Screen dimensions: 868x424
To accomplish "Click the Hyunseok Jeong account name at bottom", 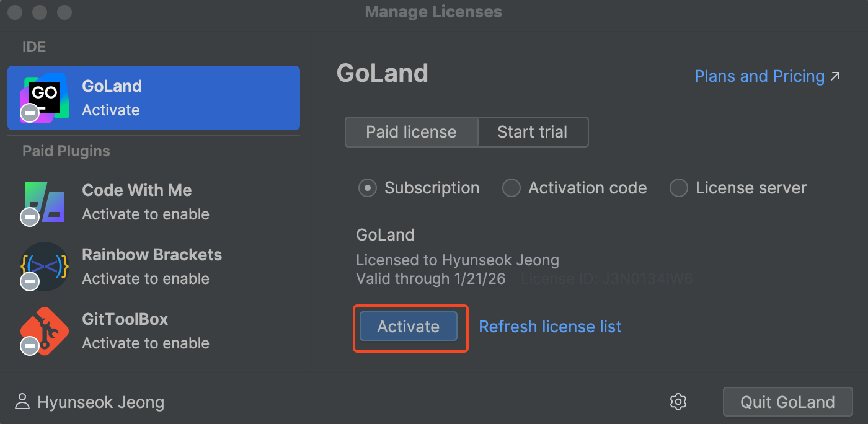I will point(101,402).
